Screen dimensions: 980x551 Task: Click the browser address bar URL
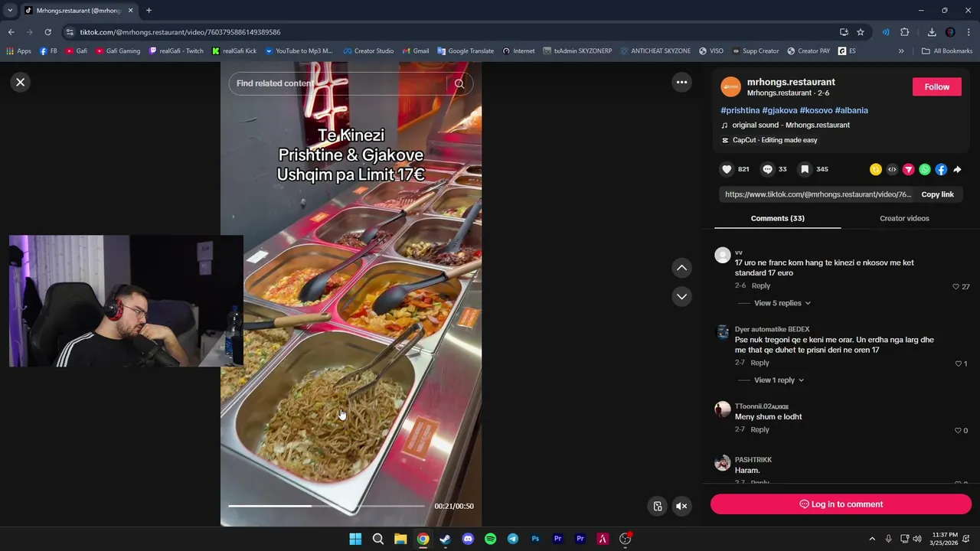point(180,32)
